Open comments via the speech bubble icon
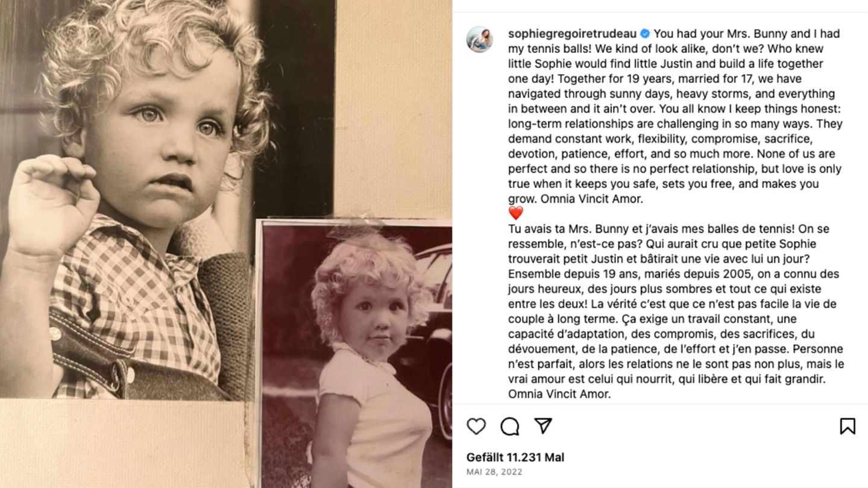The image size is (868, 488). tap(510, 427)
